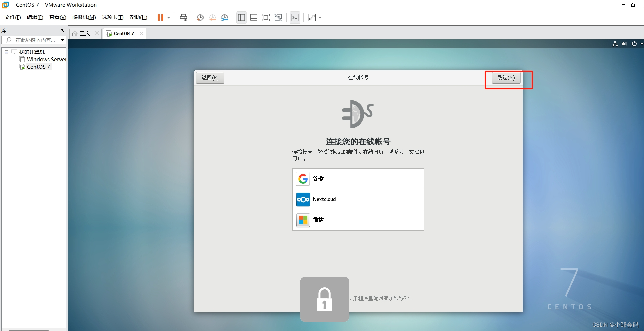Image resolution: width=644 pixels, height=331 pixels.
Task: Click the VMware Workstation title bar logo
Action: 5,5
